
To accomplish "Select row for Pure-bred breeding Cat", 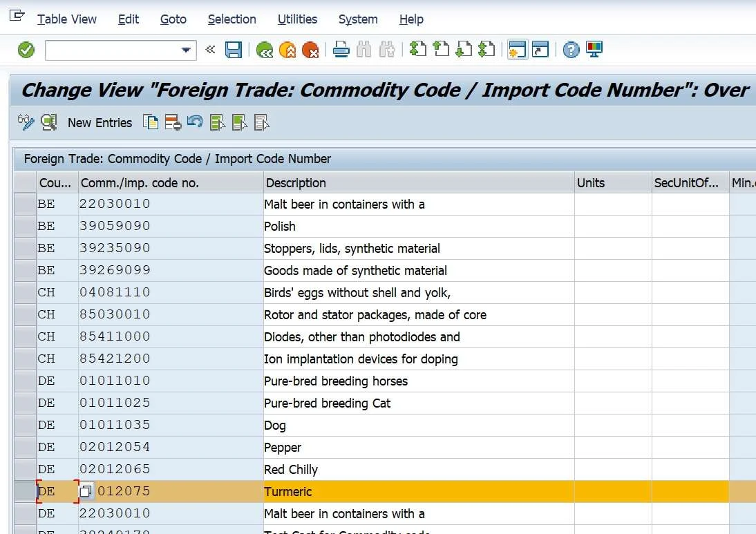I will point(25,403).
